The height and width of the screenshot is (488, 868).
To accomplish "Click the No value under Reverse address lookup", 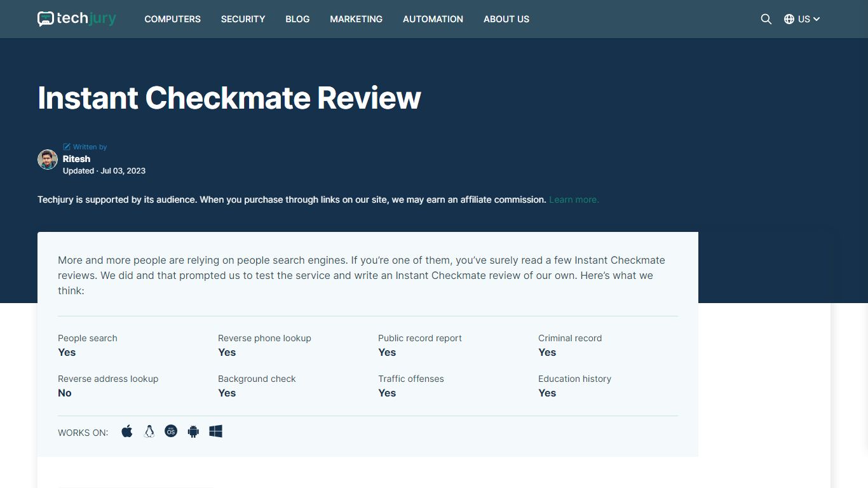I will [65, 393].
